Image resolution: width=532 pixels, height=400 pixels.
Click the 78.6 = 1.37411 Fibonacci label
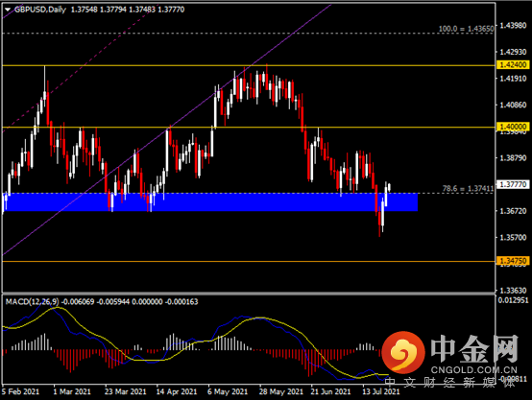468,188
